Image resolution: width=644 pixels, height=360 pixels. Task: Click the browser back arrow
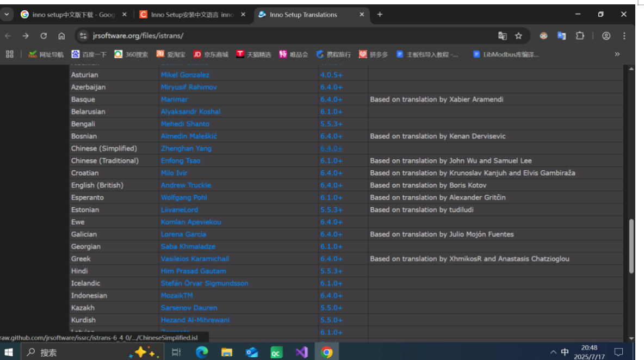point(8,36)
